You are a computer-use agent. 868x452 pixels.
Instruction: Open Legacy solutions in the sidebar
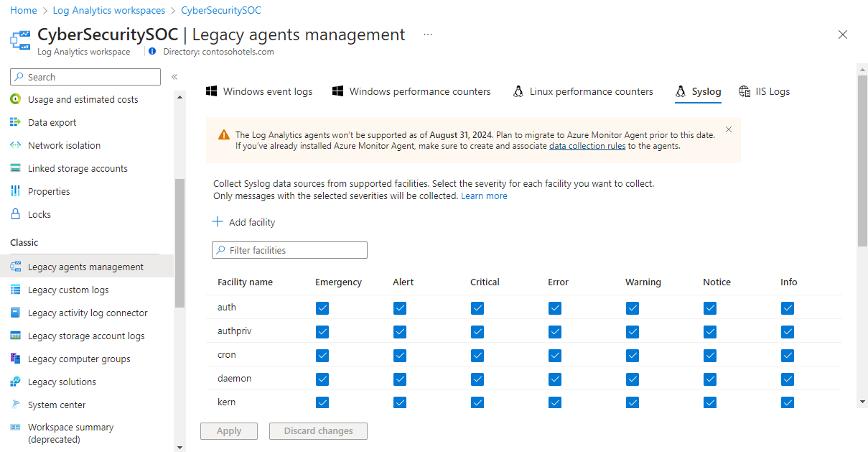pos(62,382)
